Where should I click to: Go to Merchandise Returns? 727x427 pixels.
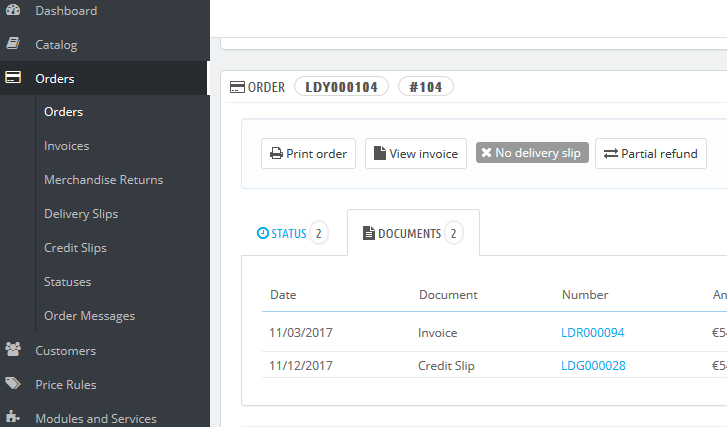coord(103,180)
